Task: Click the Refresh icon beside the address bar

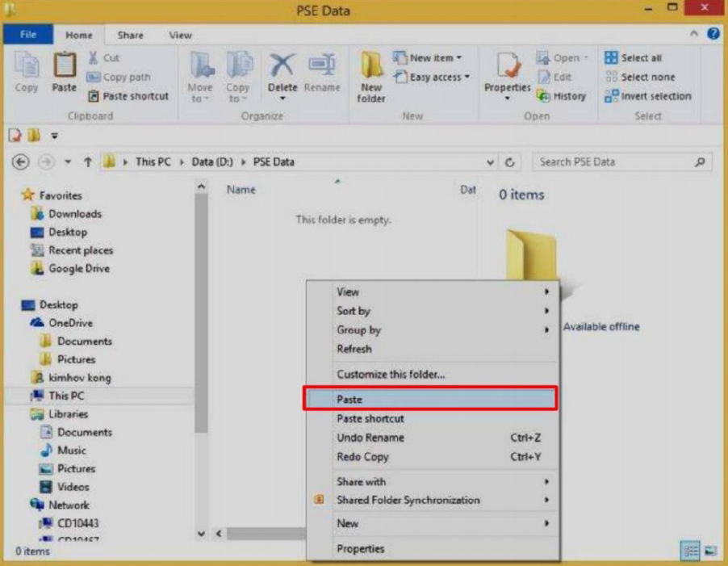Action: (x=510, y=162)
